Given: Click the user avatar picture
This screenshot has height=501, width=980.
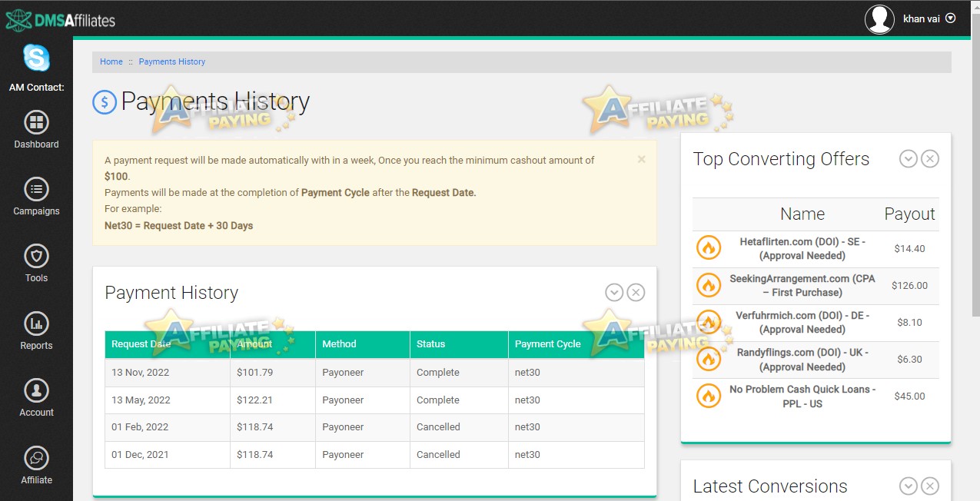Looking at the screenshot, I should pyautogui.click(x=879, y=19).
